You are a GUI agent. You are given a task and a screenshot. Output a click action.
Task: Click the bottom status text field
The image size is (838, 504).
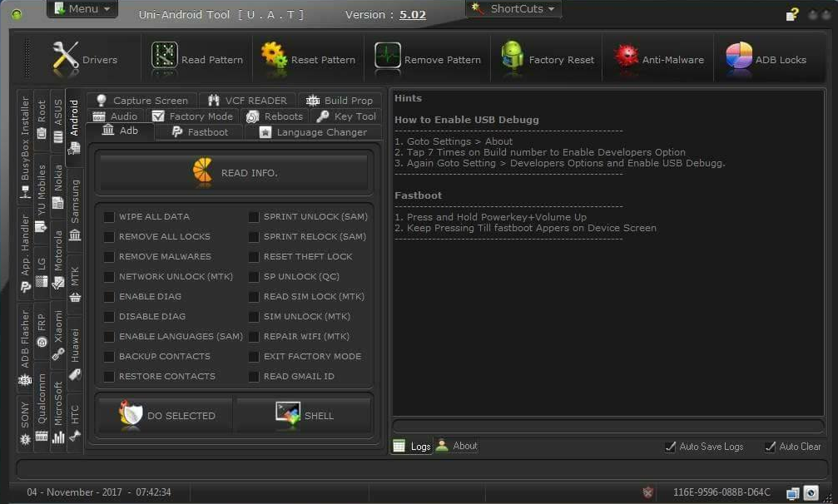422,469
